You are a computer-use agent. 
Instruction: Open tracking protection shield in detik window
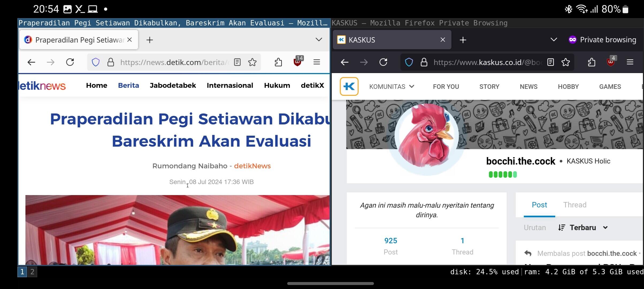[96, 62]
